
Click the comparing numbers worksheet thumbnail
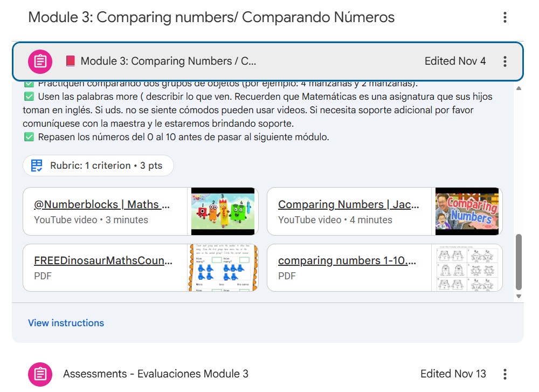pos(467,267)
